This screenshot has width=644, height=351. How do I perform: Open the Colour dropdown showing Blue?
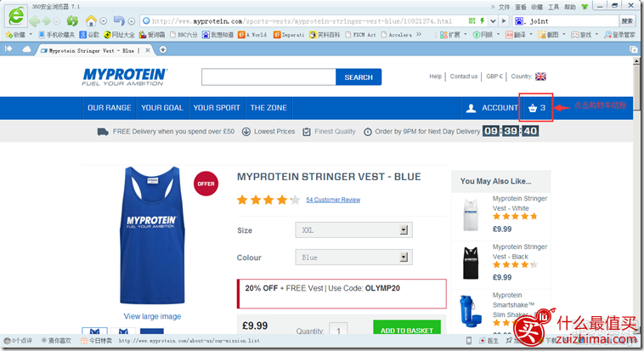tap(353, 258)
